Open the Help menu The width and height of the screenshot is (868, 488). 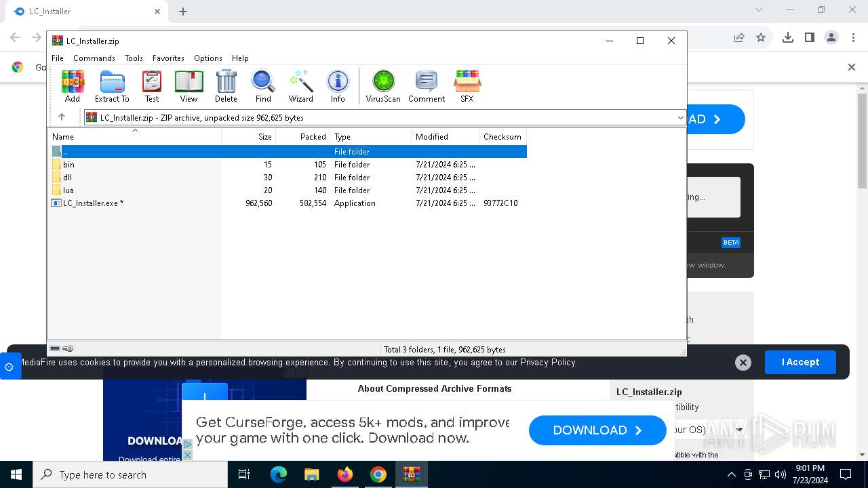tap(240, 58)
